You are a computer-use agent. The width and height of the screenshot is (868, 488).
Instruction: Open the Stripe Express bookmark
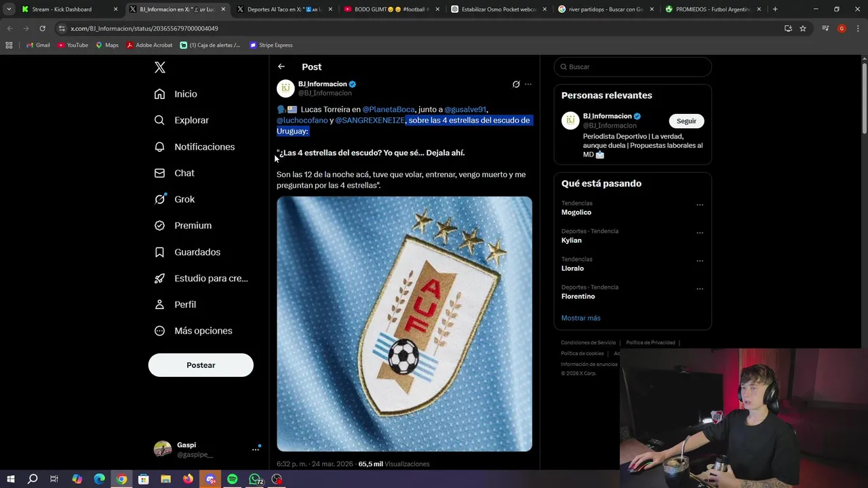click(x=271, y=45)
